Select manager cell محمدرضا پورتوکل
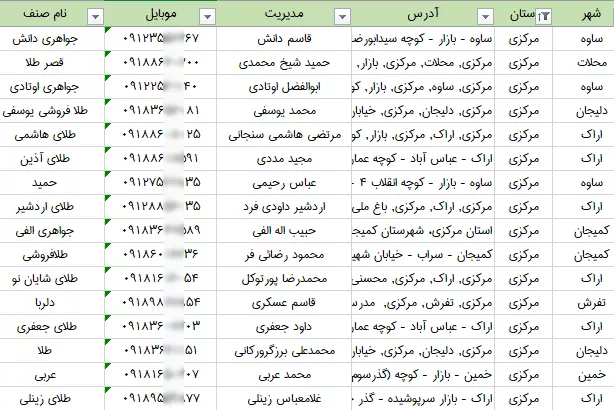This screenshot has height=410, width=614. (284, 278)
